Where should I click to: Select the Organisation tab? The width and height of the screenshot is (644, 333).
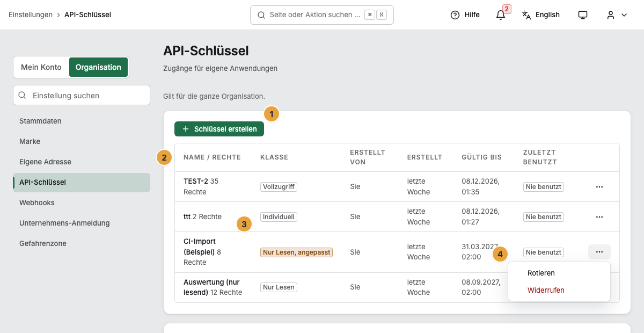click(98, 67)
